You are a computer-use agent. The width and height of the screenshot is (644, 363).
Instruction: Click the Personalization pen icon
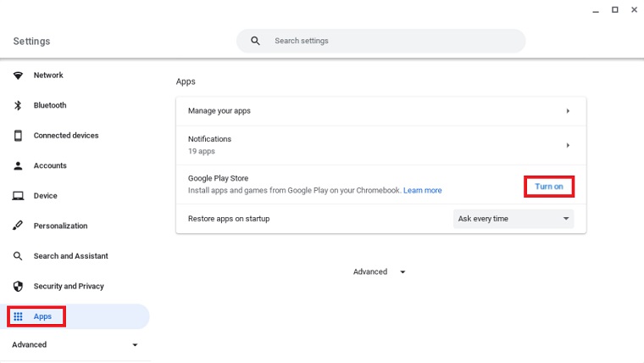pos(18,226)
